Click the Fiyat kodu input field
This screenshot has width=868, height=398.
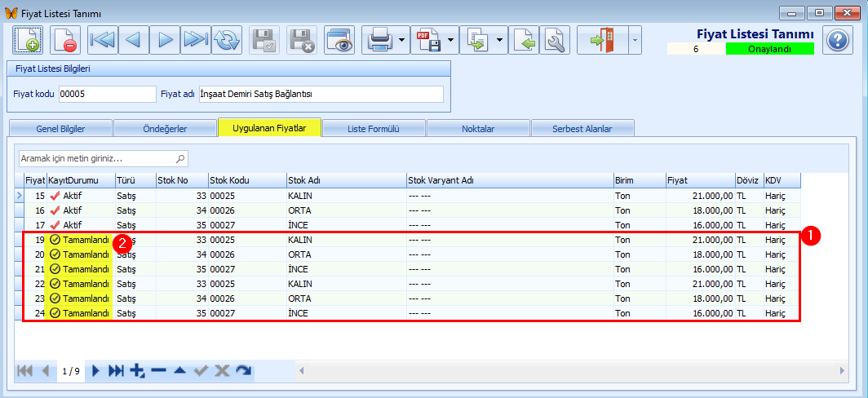click(108, 94)
